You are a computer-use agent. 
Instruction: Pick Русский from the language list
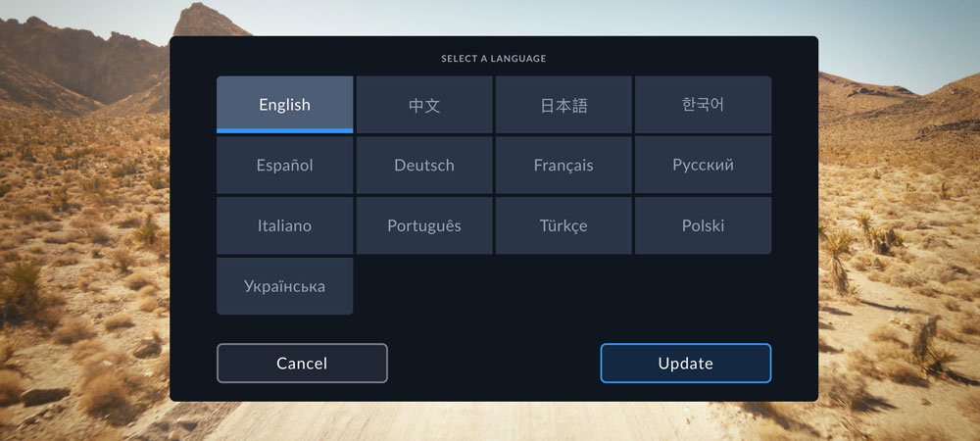[x=703, y=165]
